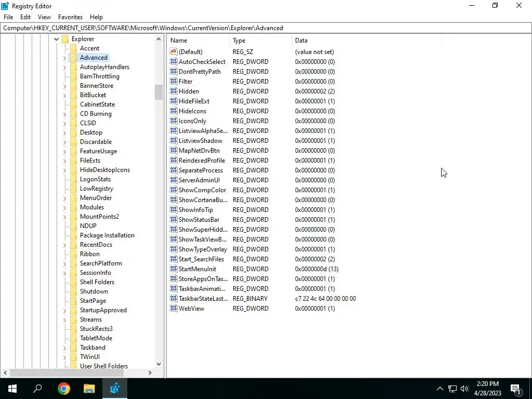Open taskbar search magnifier

pos(37,389)
